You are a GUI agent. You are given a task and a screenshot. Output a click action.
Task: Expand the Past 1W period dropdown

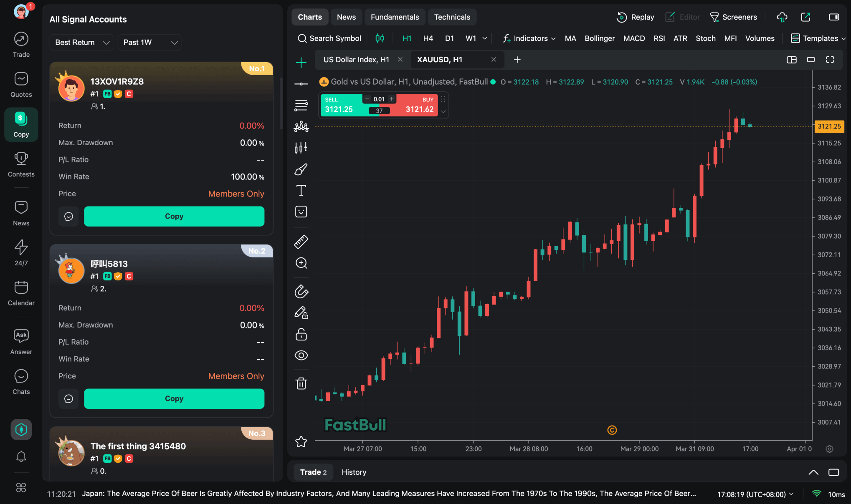(149, 43)
